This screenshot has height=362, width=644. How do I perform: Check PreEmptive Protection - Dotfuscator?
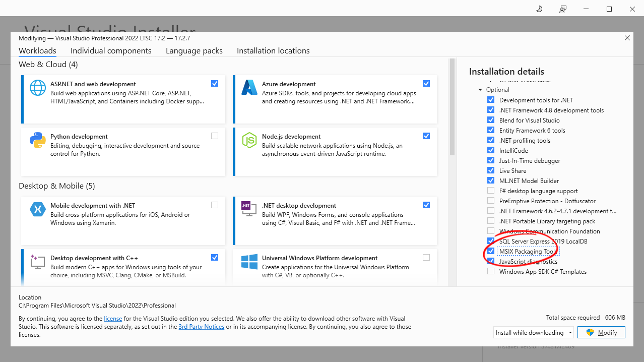[491, 201]
